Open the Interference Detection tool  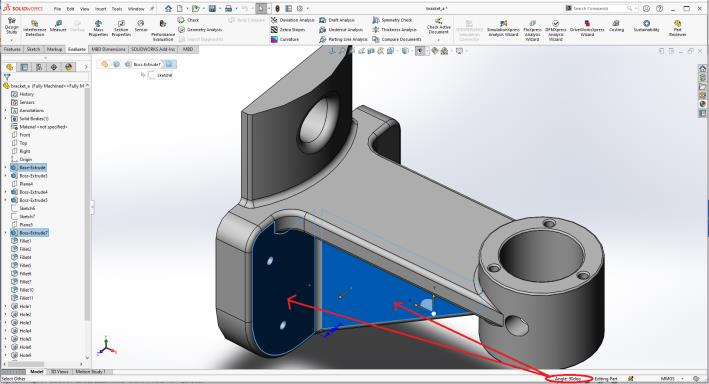pyautogui.click(x=34, y=28)
